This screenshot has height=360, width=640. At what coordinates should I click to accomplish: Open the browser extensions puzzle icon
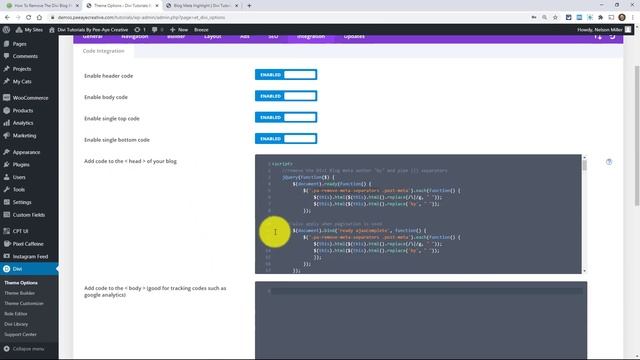click(x=600, y=18)
